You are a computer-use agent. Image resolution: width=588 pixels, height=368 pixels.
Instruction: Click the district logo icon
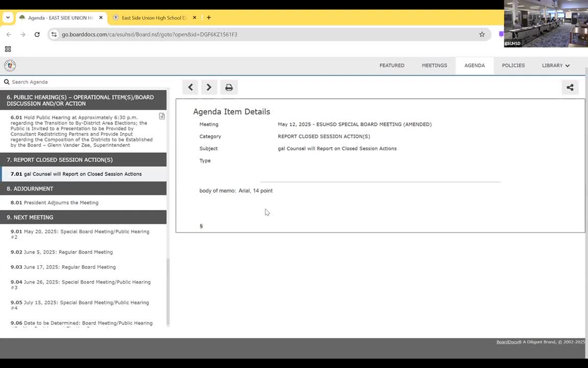pyautogui.click(x=10, y=65)
